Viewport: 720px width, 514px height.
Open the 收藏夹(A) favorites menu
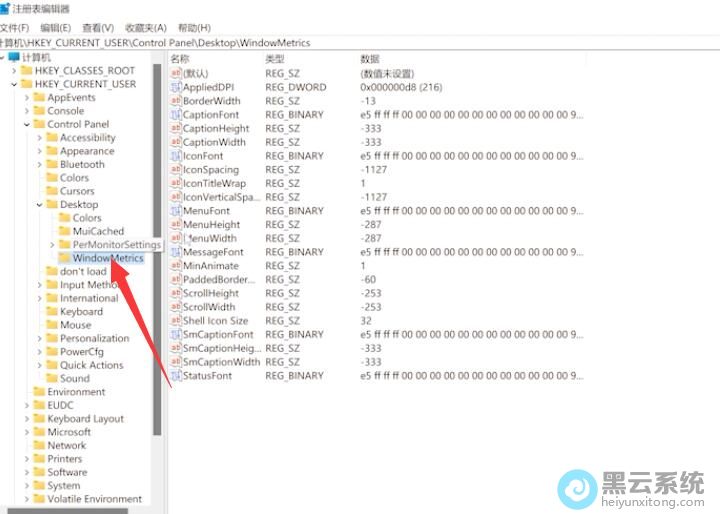(146, 28)
